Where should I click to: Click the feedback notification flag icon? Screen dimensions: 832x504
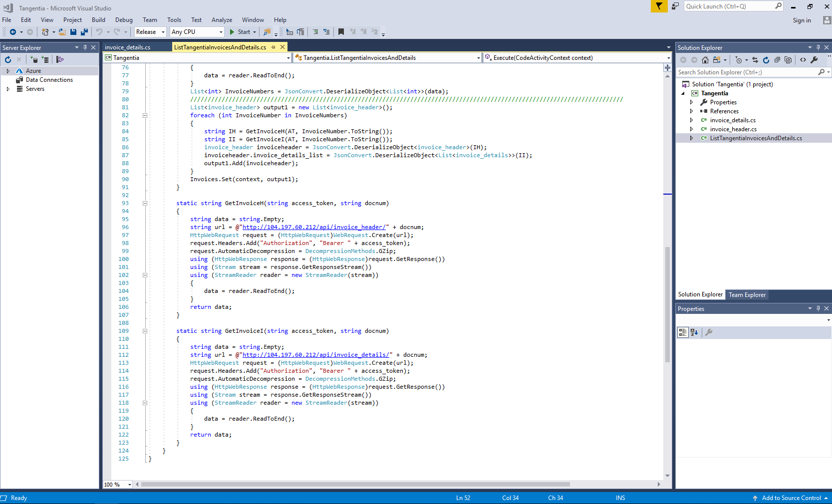659,6
